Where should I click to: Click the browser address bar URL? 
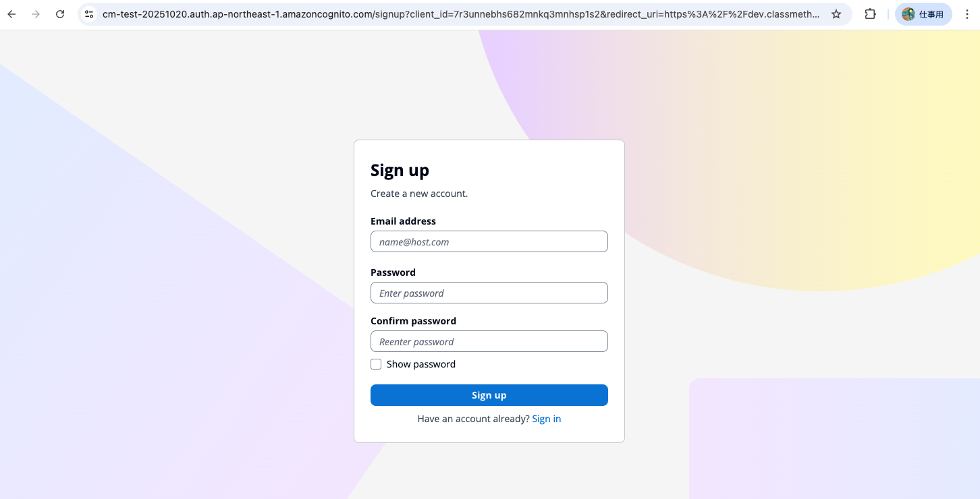459,14
